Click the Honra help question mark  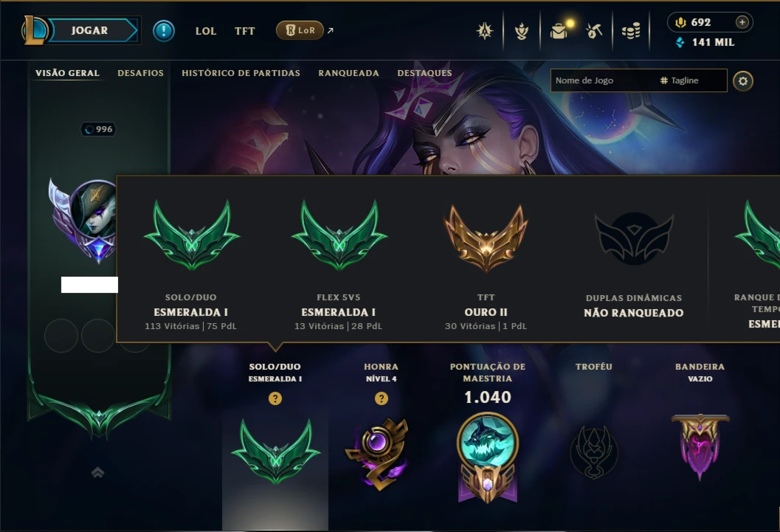click(x=382, y=398)
